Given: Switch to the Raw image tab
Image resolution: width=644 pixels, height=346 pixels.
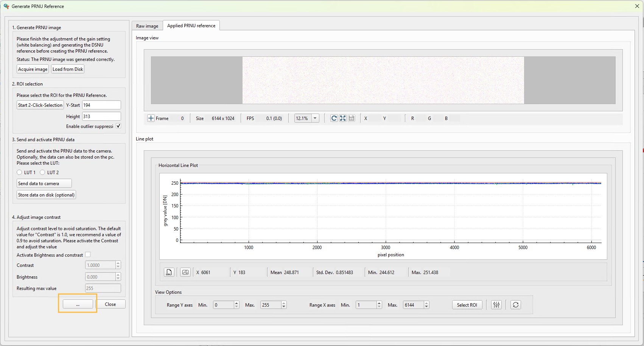Looking at the screenshot, I should (x=147, y=26).
